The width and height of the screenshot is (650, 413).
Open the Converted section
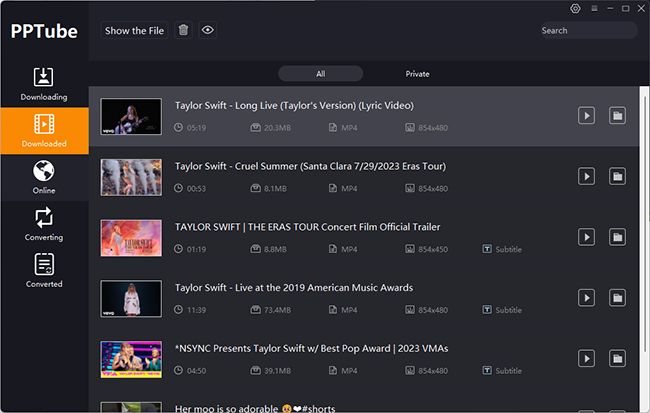tap(44, 271)
